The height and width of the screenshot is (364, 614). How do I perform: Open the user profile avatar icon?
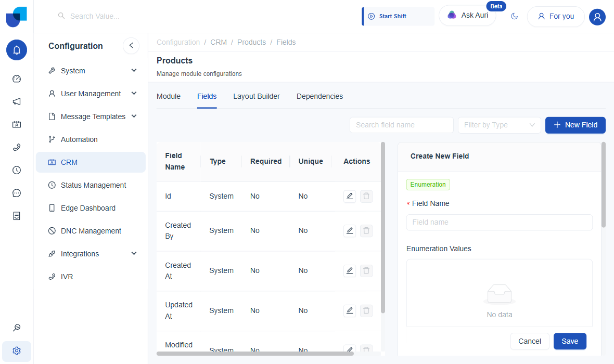point(597,17)
